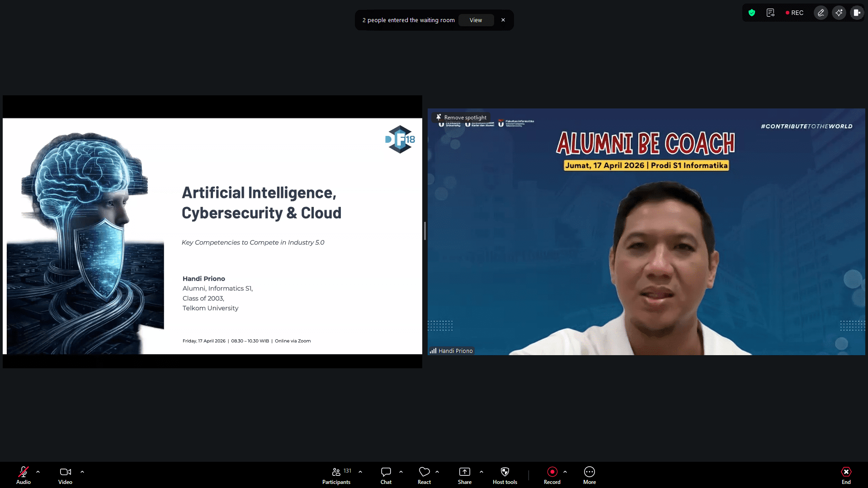The height and width of the screenshot is (488, 868).
Task: Unmute the microphone Audio icon
Action: [24, 472]
